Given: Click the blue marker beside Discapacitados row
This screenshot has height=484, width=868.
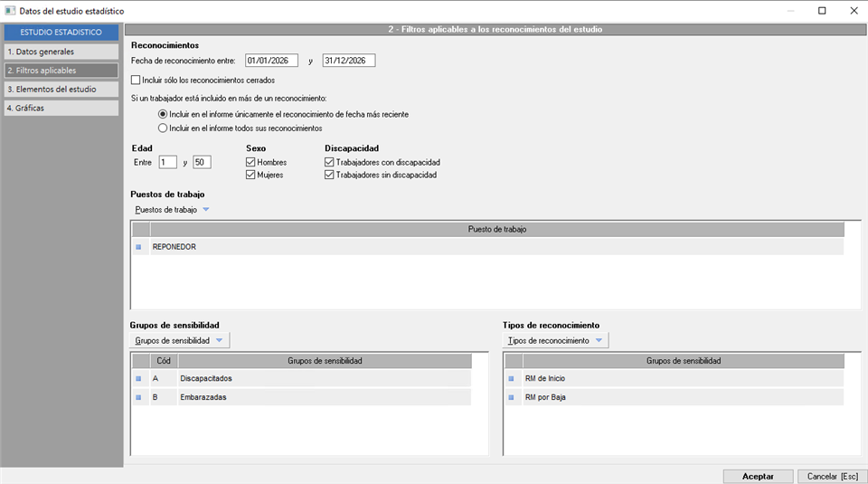Looking at the screenshot, I should click(138, 379).
